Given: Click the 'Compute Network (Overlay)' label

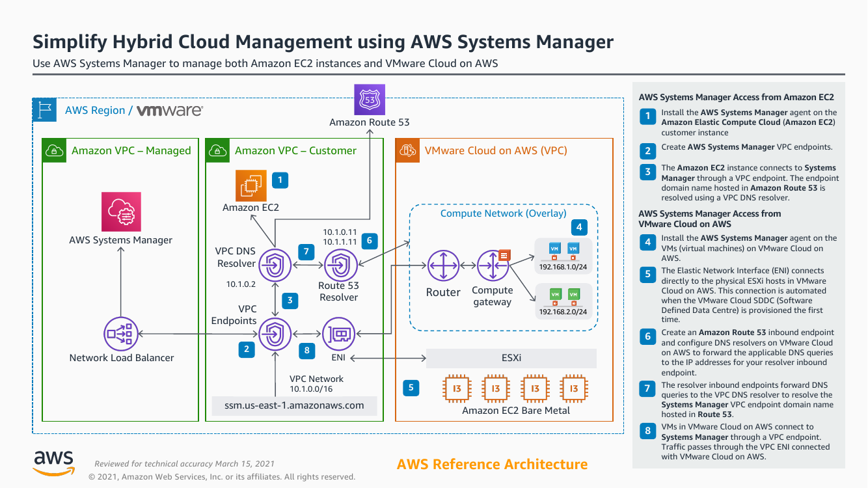Looking at the screenshot, I should [504, 213].
